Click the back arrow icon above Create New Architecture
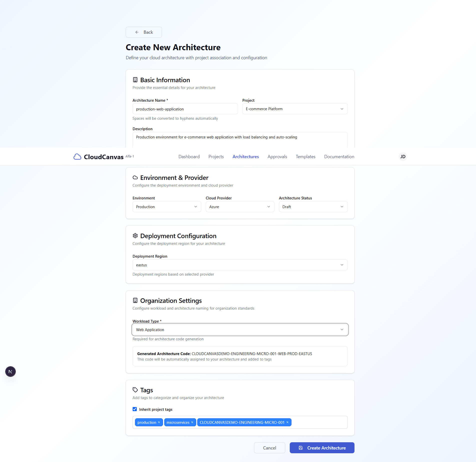Screen dimensions: 476x462 [x=137, y=32]
